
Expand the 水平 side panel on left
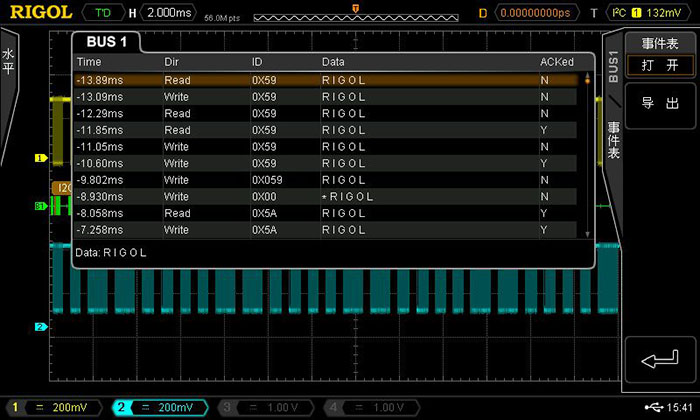point(9,62)
